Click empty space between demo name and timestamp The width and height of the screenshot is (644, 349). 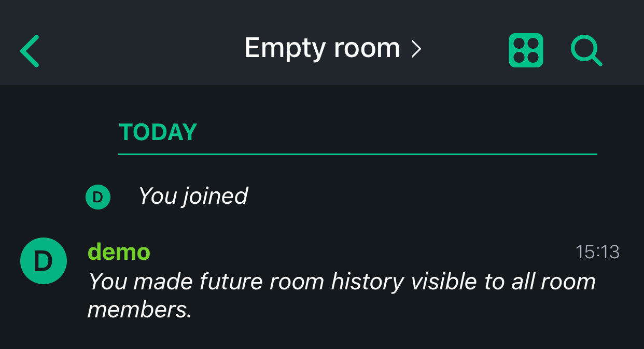point(363,253)
